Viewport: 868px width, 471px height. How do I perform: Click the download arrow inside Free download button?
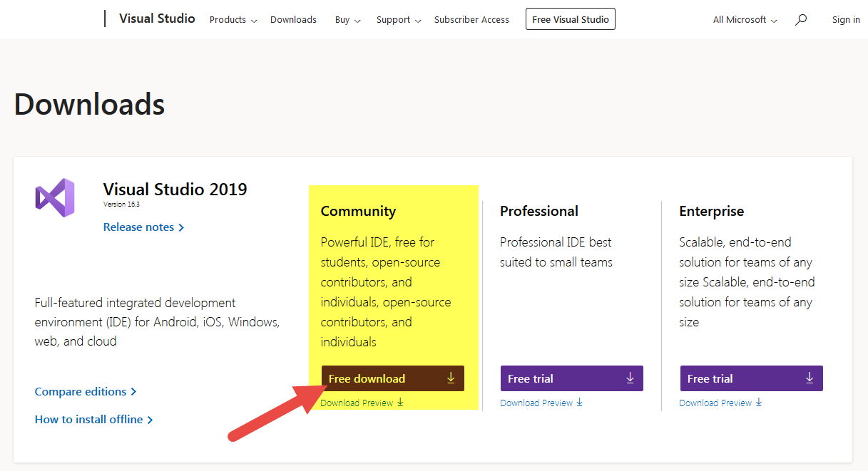[x=451, y=378]
